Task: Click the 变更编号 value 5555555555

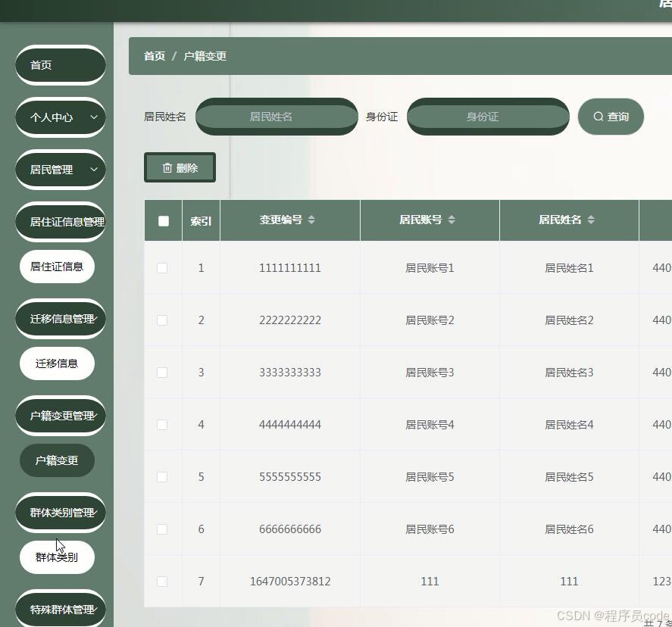Action: click(290, 477)
